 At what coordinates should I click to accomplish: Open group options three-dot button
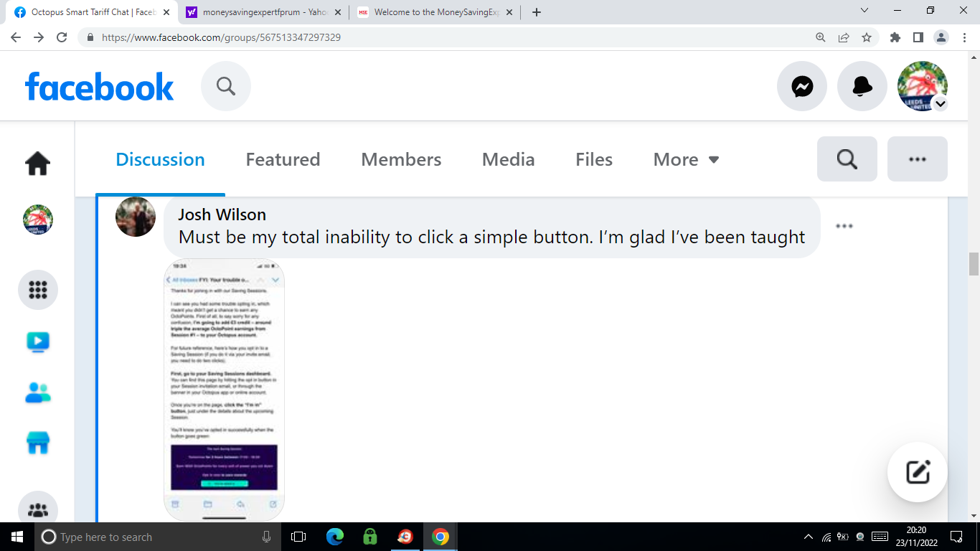pos(918,159)
